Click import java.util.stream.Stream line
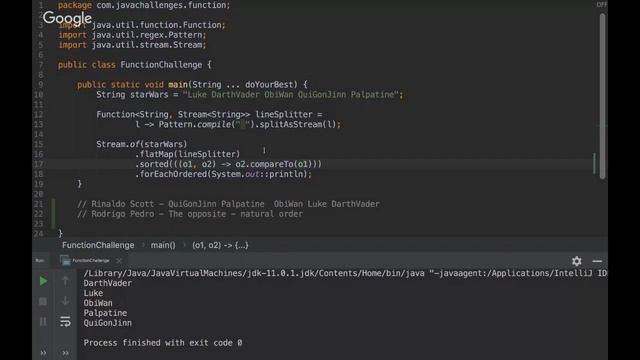Screen dimensions: 640x360 coord(132,45)
